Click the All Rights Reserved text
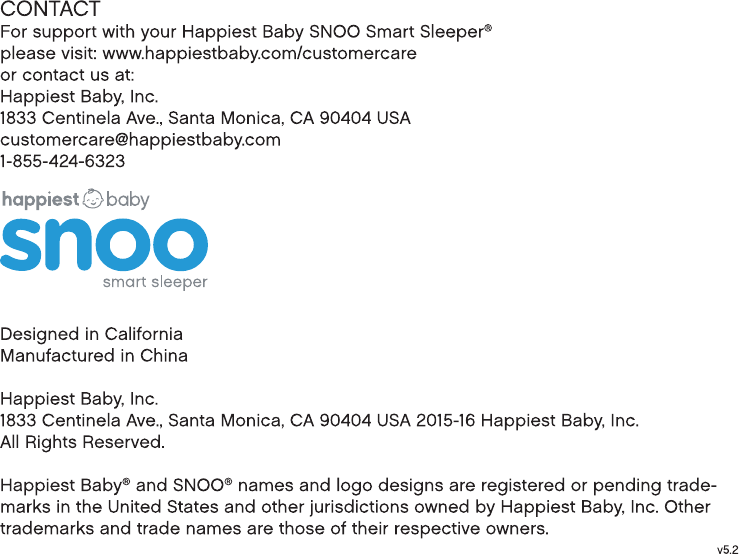The width and height of the screenshot is (739, 554). coord(82,442)
